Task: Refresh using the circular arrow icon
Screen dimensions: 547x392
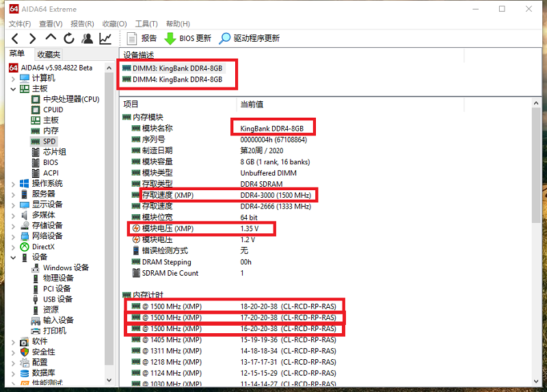Action: pos(69,38)
